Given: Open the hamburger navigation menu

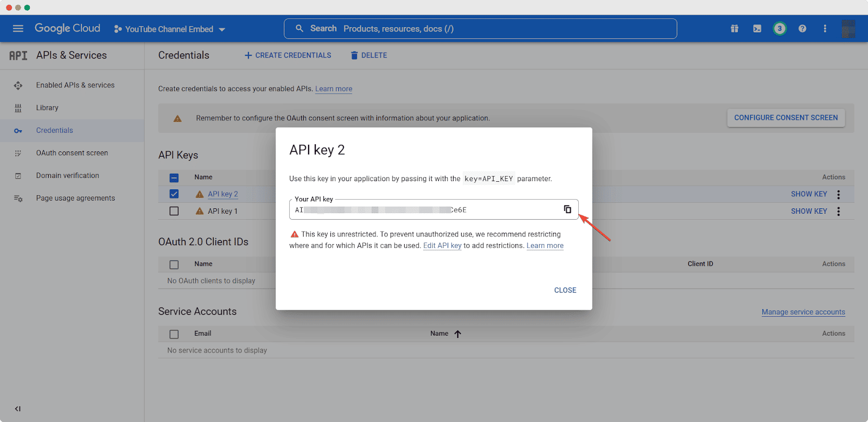Looking at the screenshot, I should [x=18, y=29].
